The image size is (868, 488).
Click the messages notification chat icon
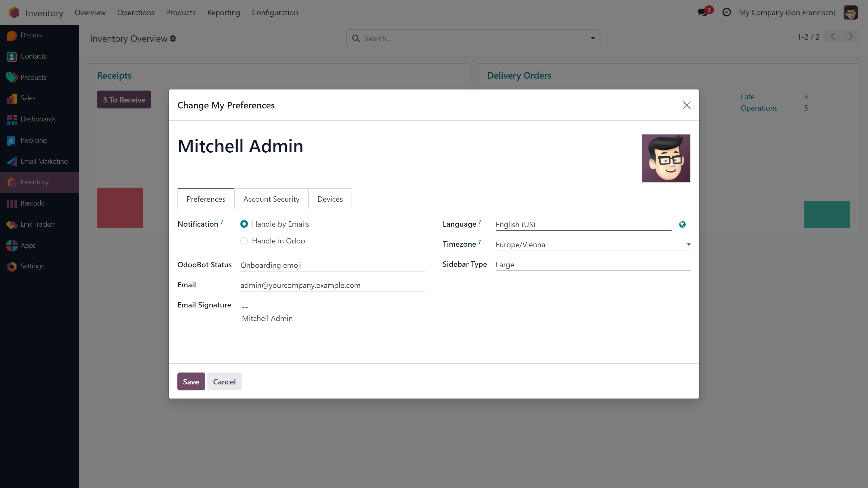click(702, 12)
